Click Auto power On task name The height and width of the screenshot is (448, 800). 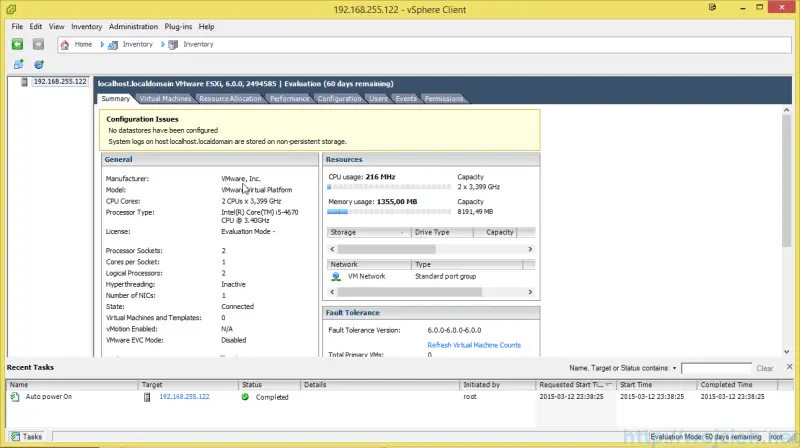(48, 396)
